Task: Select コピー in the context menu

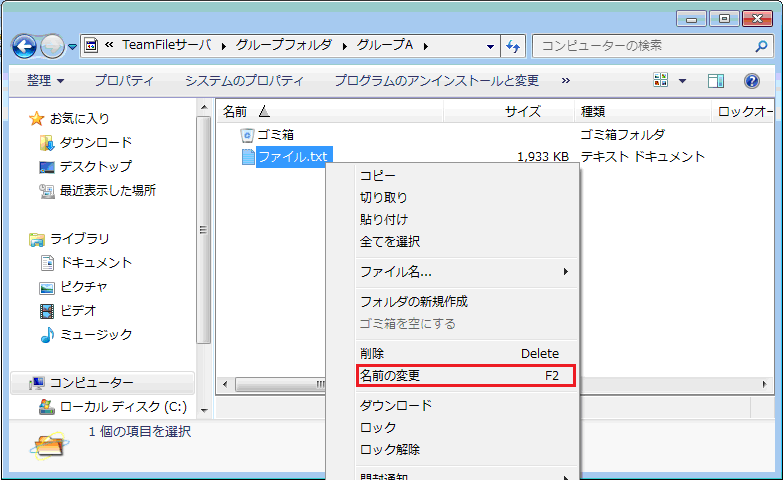Action: [378, 175]
